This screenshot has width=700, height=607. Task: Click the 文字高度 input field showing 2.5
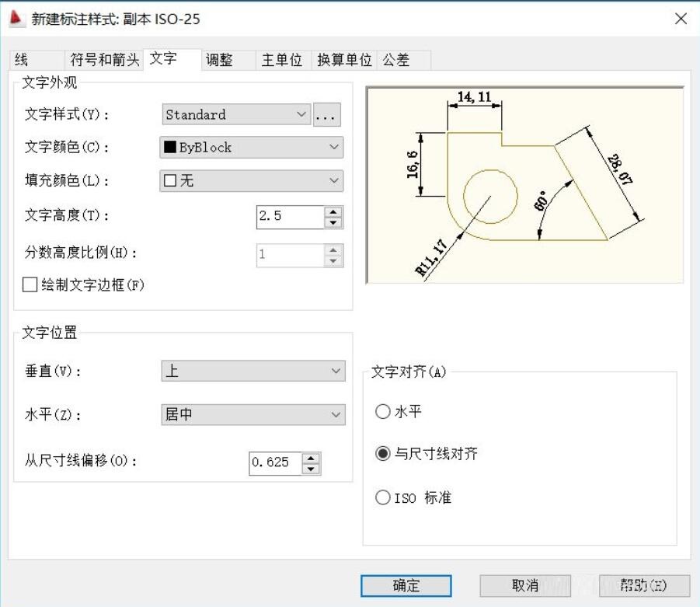click(x=291, y=217)
